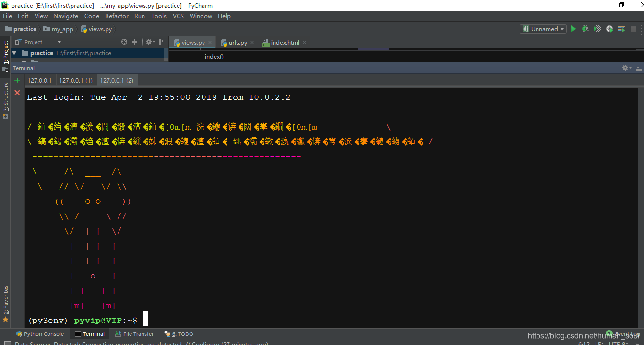This screenshot has height=345, width=644.
Task: Add a new terminal session with plus
Action: 17,81
